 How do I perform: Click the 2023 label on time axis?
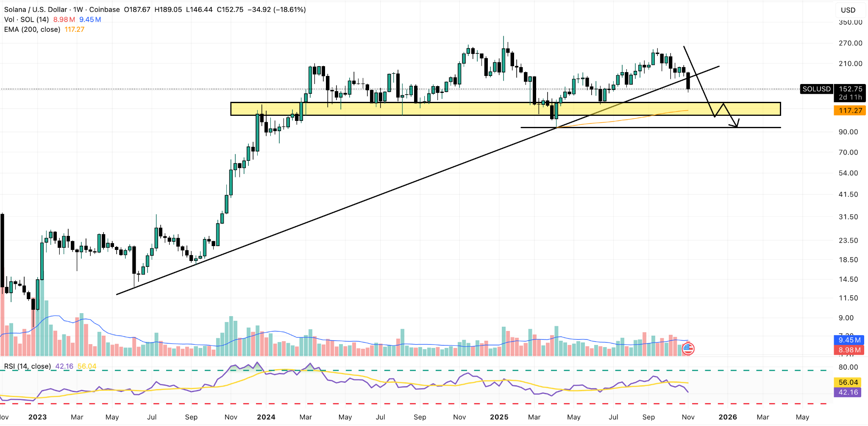coord(37,417)
